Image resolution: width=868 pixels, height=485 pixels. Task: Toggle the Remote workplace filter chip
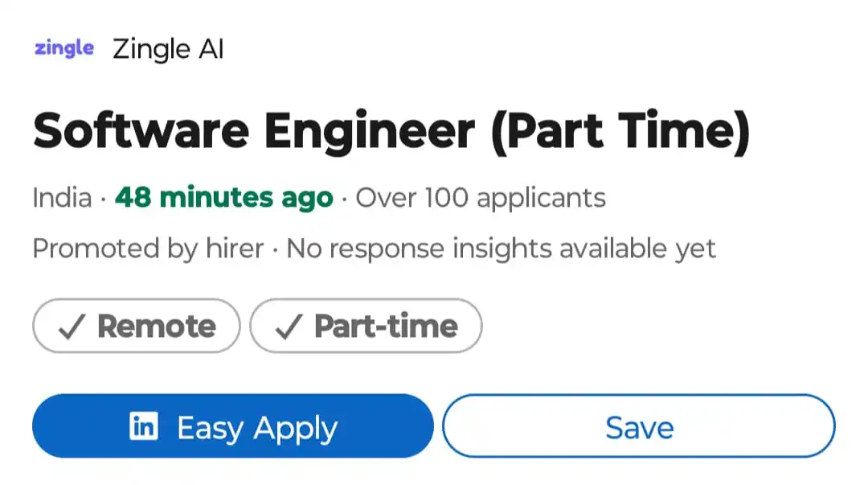pos(136,326)
